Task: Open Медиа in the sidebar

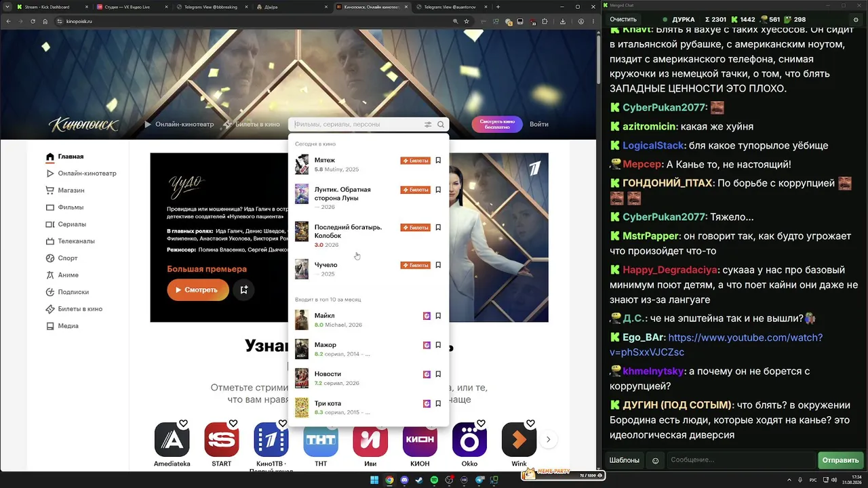Action: click(62, 326)
